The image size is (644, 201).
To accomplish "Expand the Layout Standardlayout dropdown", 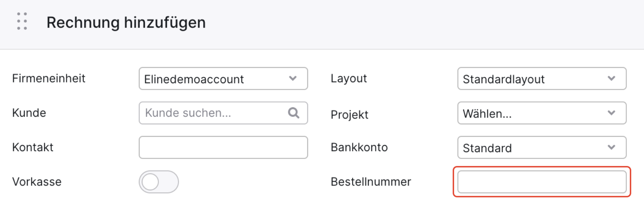I will coord(542,78).
